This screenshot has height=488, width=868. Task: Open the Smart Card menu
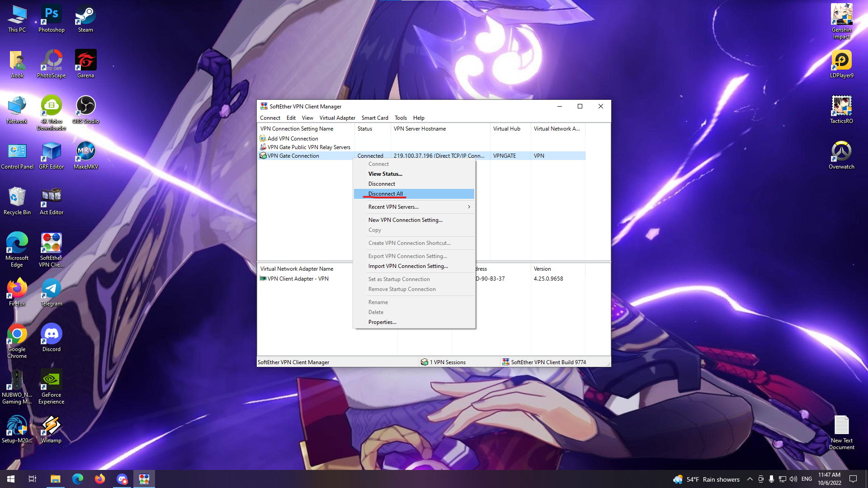coord(375,118)
